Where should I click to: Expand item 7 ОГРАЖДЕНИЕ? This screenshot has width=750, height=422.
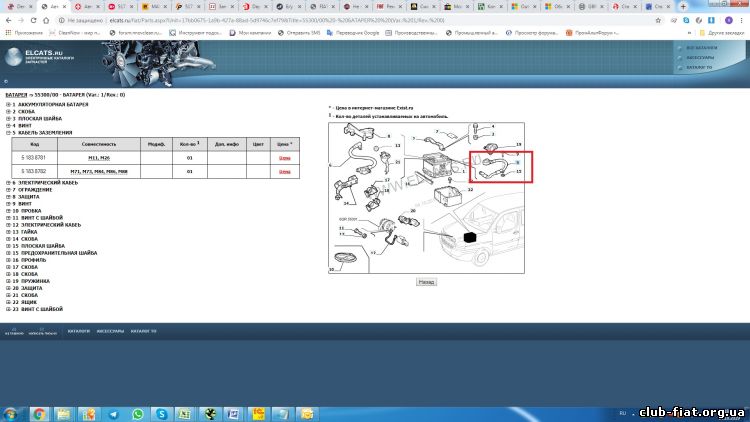[8, 190]
